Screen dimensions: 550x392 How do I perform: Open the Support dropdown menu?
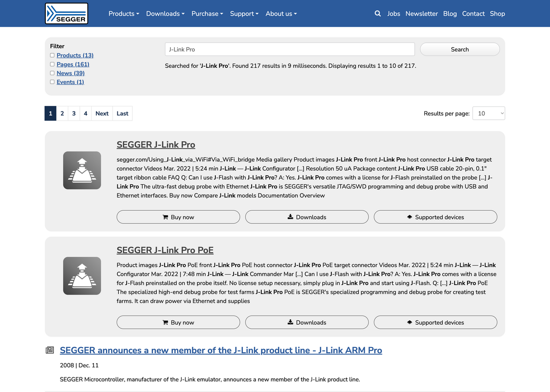(244, 14)
